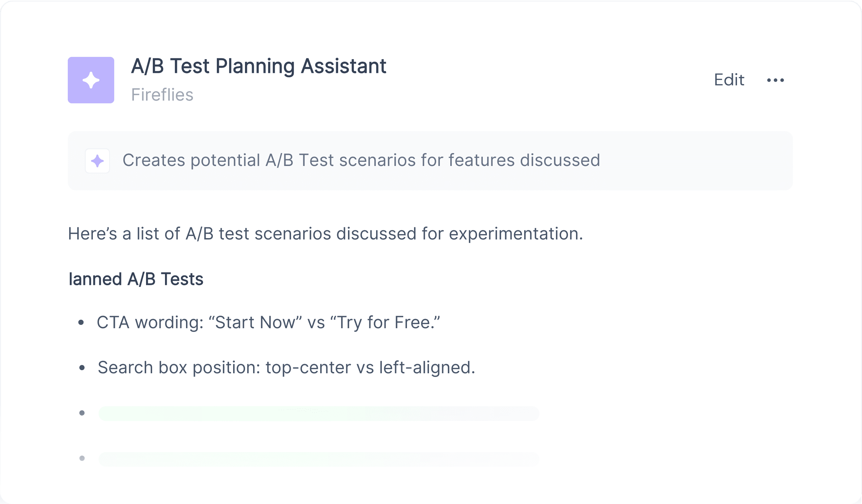The height and width of the screenshot is (504, 862).
Task: Click the intro sentence about experimentation
Action: coord(325,234)
